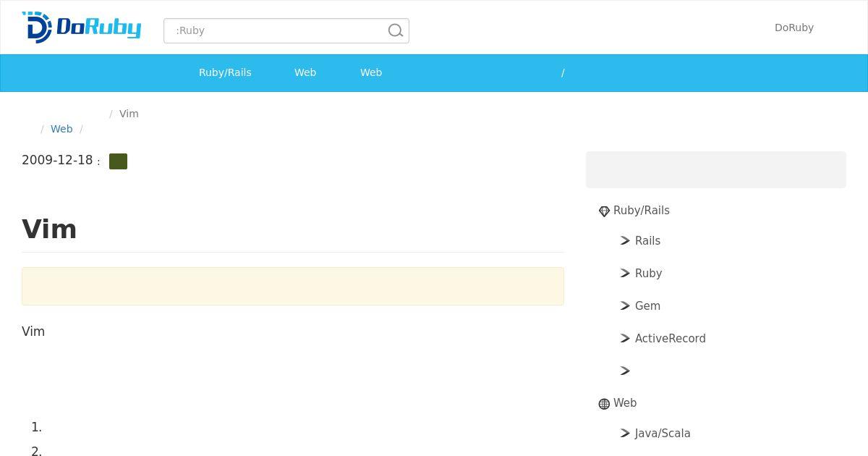Click the diamond icon beside Ruby/Rails category
This screenshot has height=456, width=868.
point(605,211)
